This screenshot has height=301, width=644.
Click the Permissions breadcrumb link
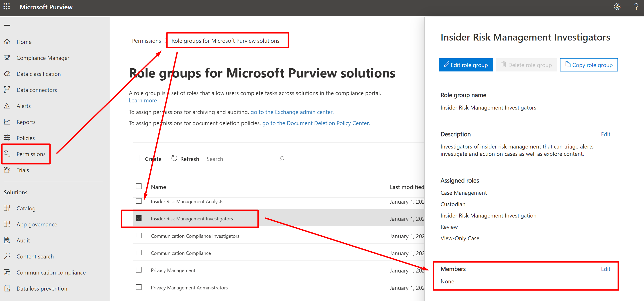pos(146,41)
